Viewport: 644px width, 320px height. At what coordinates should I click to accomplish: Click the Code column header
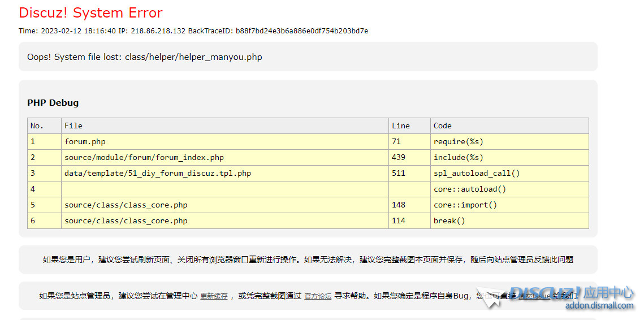[x=509, y=126]
